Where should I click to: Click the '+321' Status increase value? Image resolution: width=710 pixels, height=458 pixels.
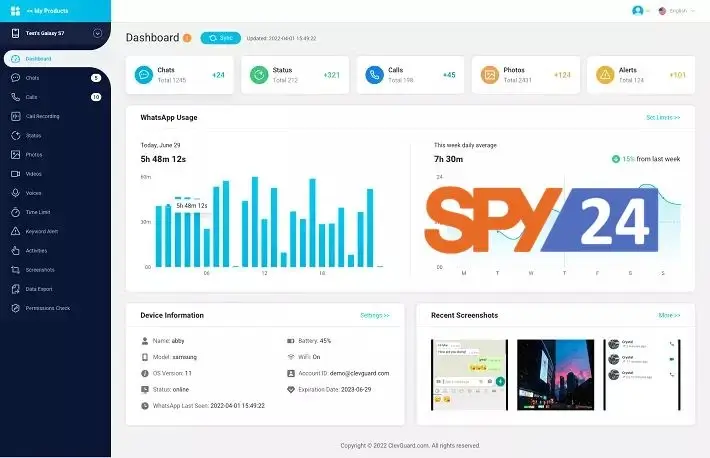click(x=331, y=75)
